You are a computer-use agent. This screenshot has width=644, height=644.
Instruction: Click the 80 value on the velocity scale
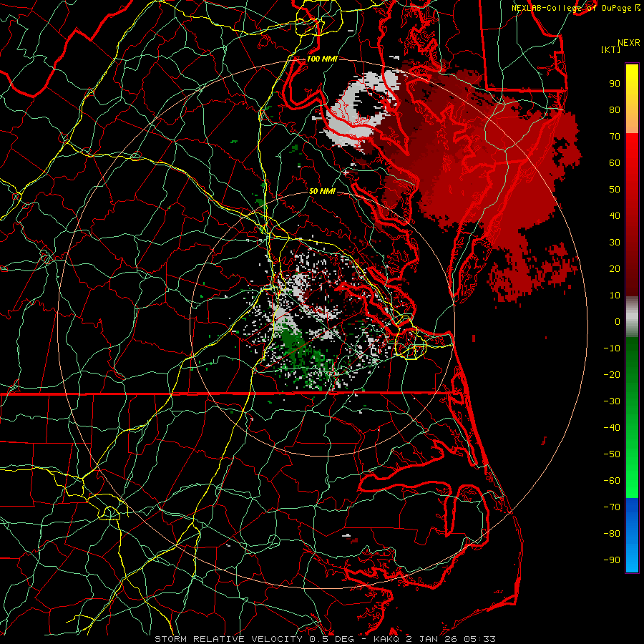[615, 110]
